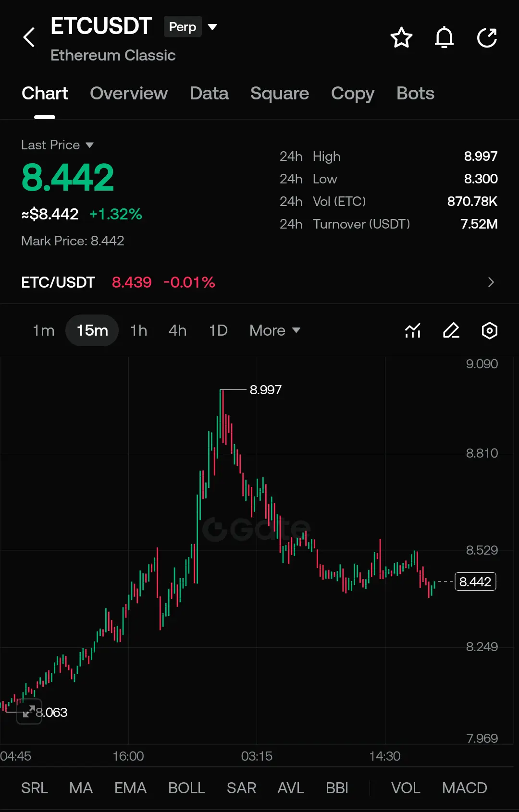Toggle the SRL indicator
The width and height of the screenshot is (519, 812).
35,788
